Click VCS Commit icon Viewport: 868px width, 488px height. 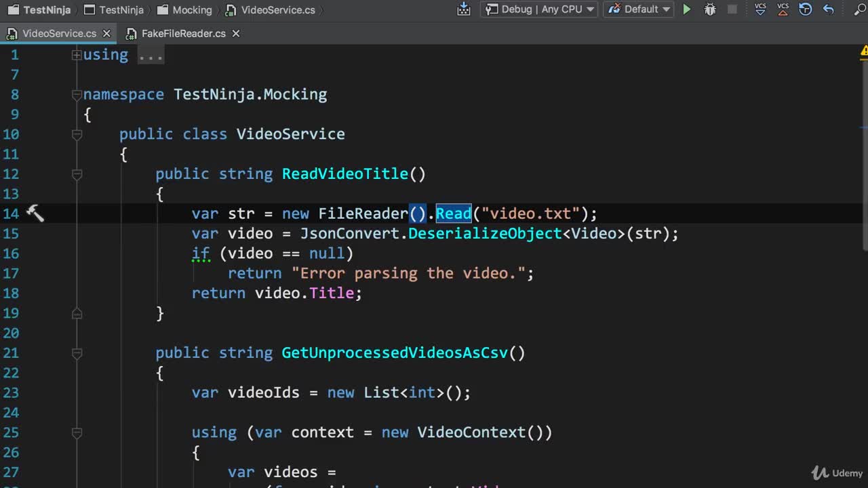tap(783, 9)
